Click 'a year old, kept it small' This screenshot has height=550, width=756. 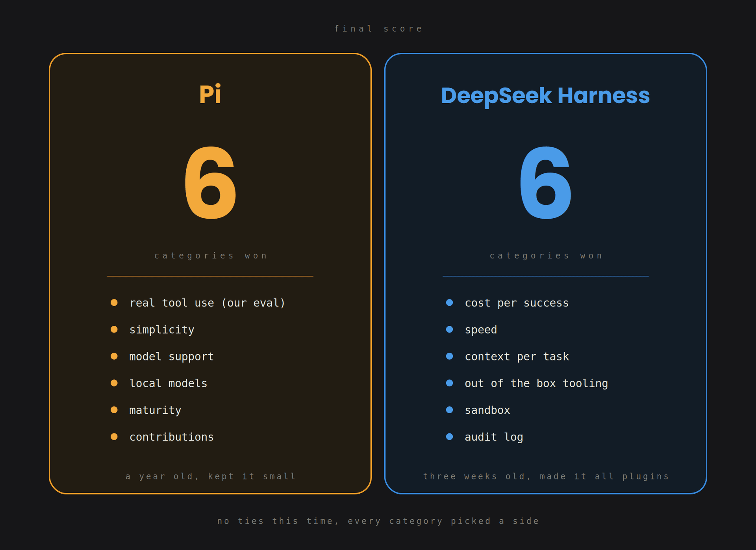tap(211, 476)
